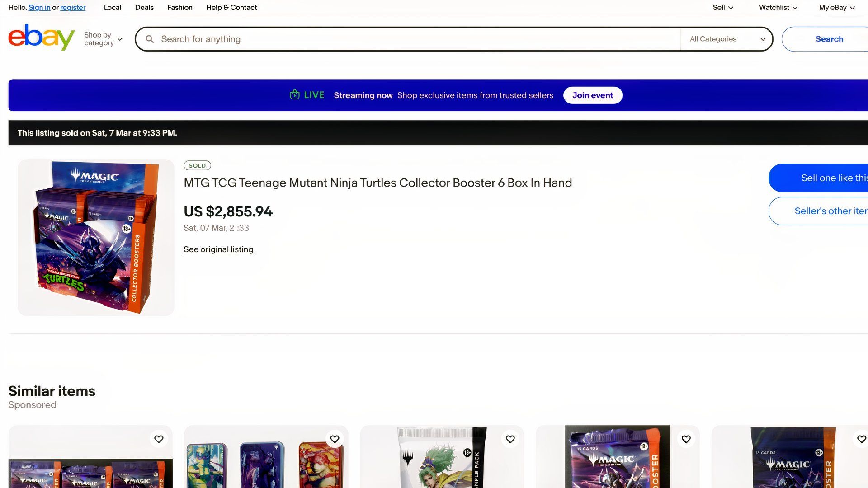Click the Sign in link
868x488 pixels.
coord(39,8)
